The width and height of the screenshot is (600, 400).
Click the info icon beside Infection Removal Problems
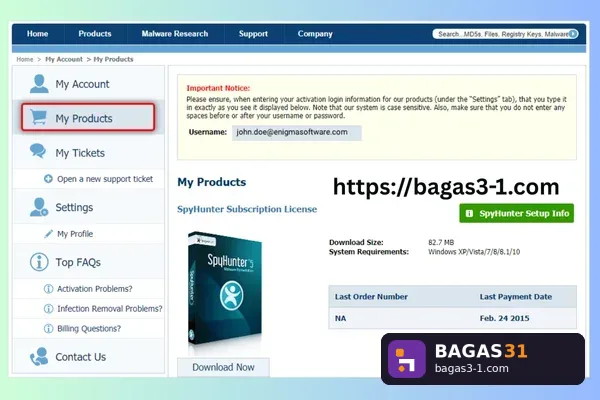(48, 309)
